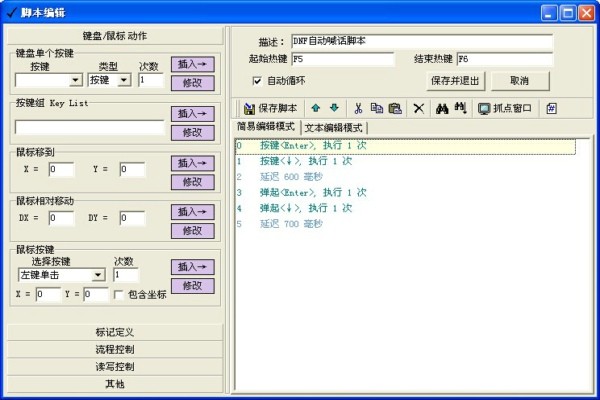Screen dimensions: 600x400
Task: Toggle the 自动循环 auto loop checkbox
Action: tap(257, 81)
